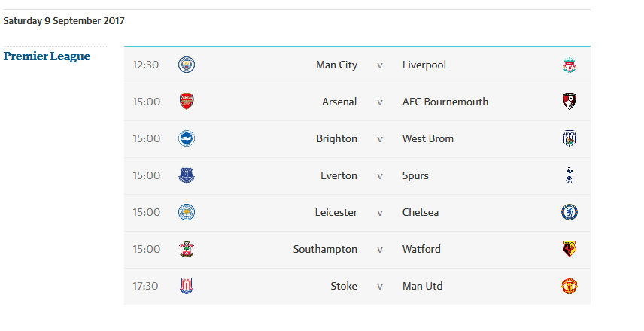Click the Everton club crest
644x331 pixels.
coord(186,176)
